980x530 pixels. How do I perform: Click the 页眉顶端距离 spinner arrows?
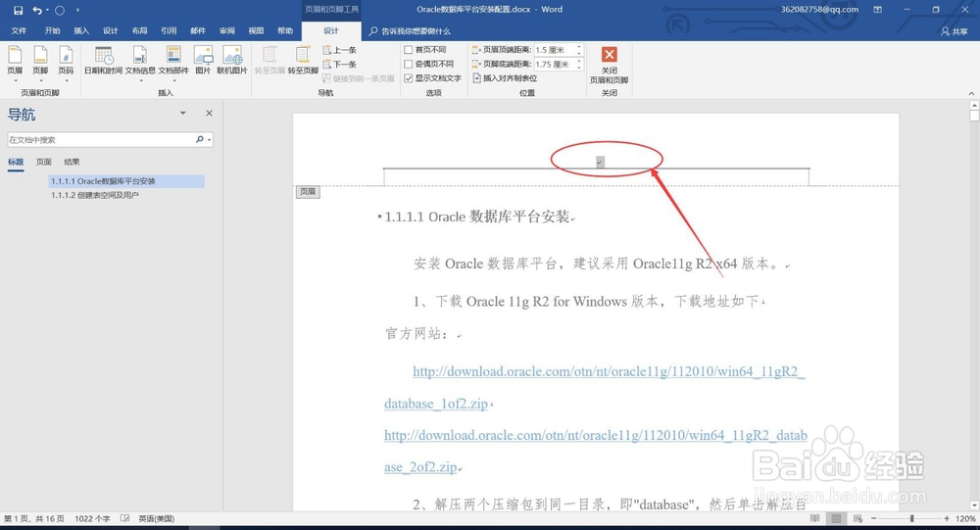coord(579,49)
